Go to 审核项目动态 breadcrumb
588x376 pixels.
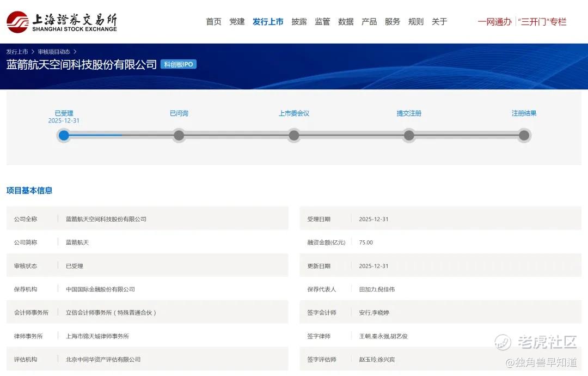click(53, 52)
